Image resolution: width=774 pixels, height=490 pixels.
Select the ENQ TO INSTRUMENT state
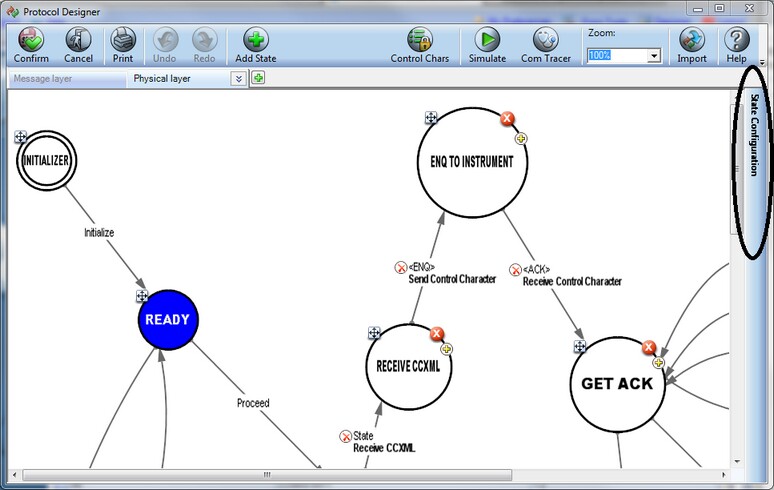[x=472, y=162]
